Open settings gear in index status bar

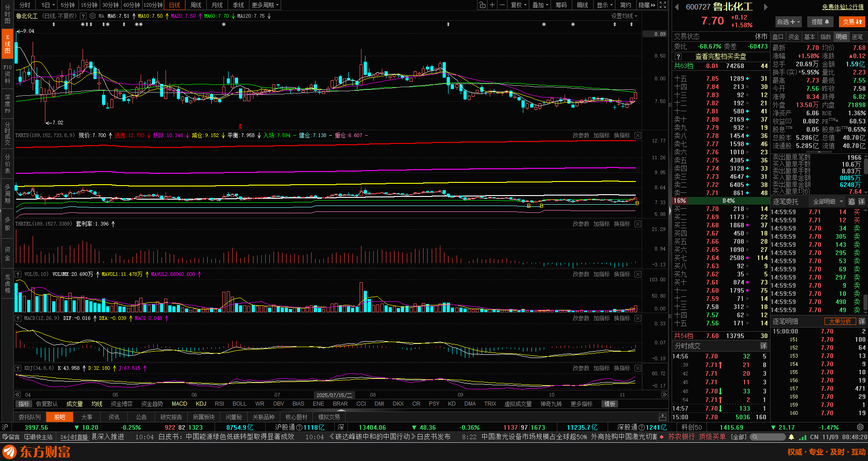(x=860, y=427)
